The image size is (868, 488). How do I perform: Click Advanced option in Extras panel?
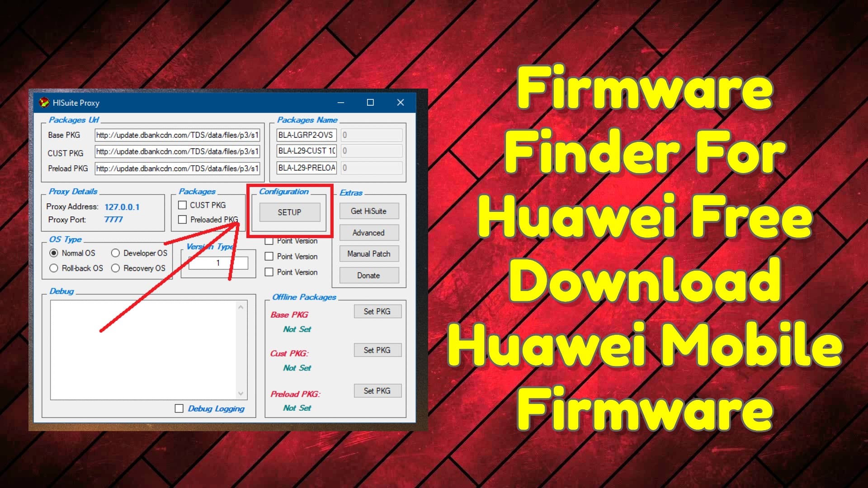pos(368,232)
